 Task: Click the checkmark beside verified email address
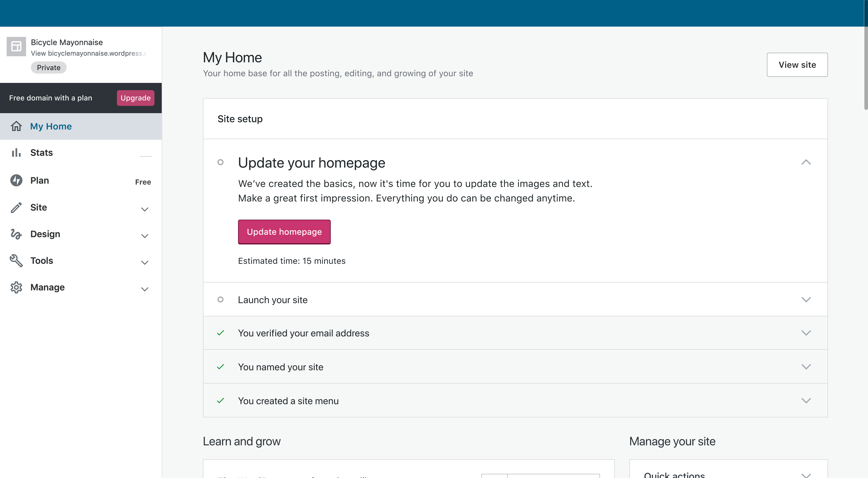220,333
